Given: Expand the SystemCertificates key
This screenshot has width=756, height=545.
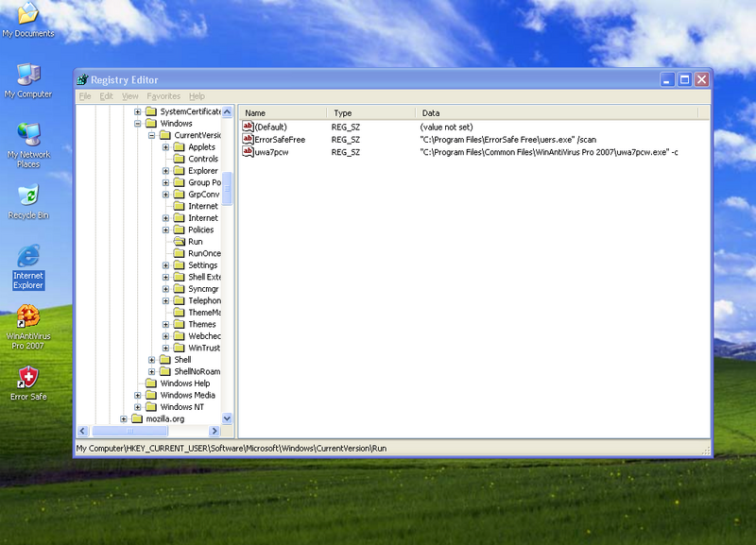Looking at the screenshot, I should point(137,111).
